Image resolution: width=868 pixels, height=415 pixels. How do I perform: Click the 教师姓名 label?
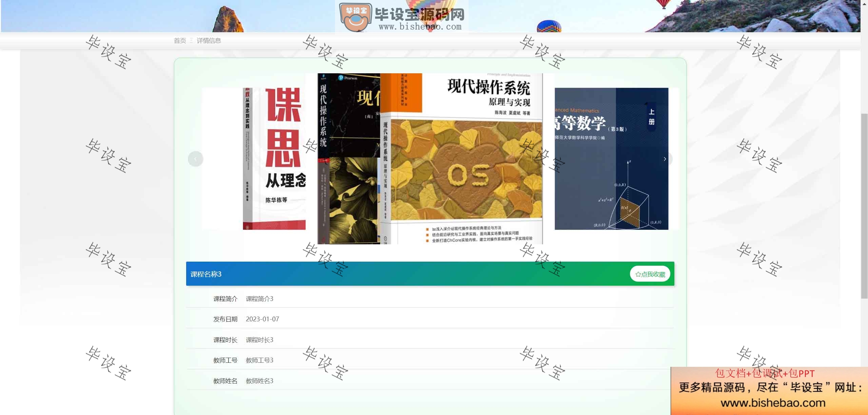click(225, 381)
